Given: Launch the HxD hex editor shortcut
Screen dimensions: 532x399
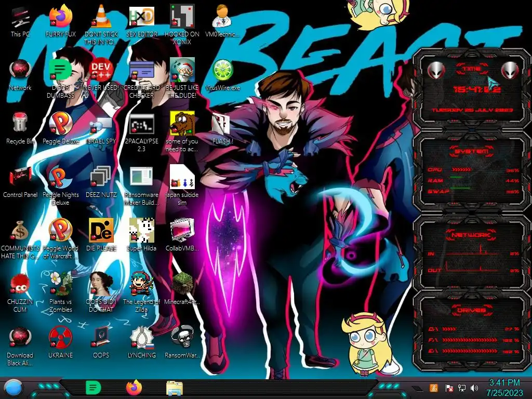Looking at the screenshot, I should pyautogui.click(x=141, y=21).
